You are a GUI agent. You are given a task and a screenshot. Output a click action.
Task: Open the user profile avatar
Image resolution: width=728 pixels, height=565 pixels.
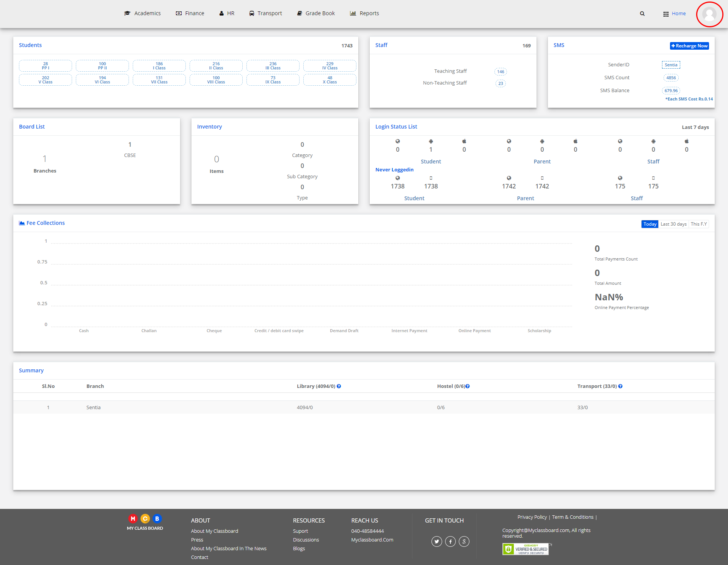709,14
